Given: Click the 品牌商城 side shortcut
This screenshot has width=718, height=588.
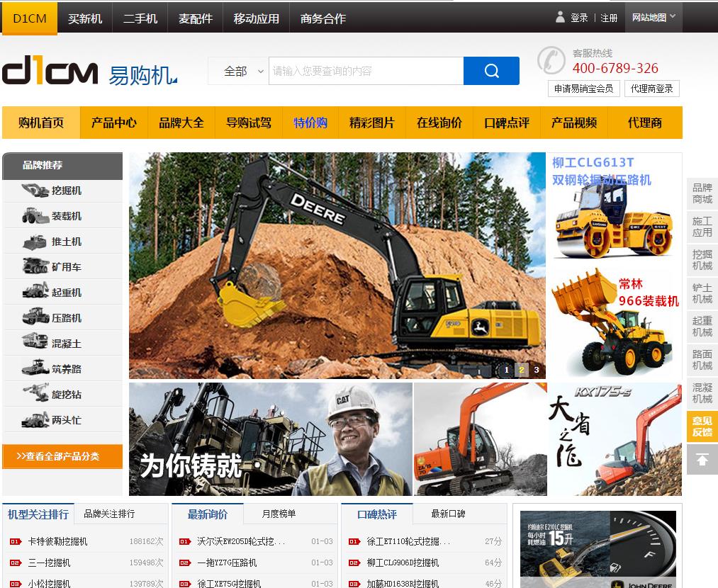Looking at the screenshot, I should (x=702, y=193).
